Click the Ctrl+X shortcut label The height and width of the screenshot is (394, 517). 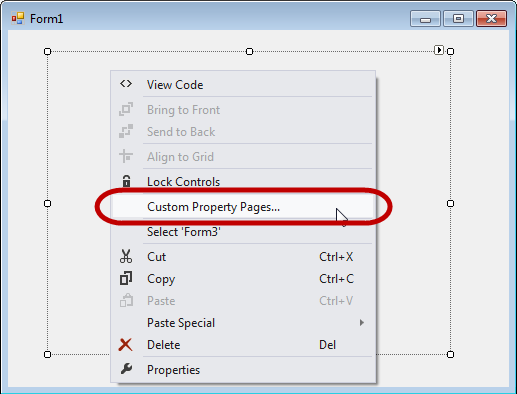click(336, 257)
